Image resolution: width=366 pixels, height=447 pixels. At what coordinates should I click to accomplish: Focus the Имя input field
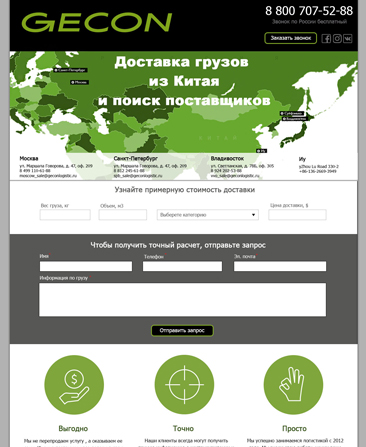(x=86, y=266)
